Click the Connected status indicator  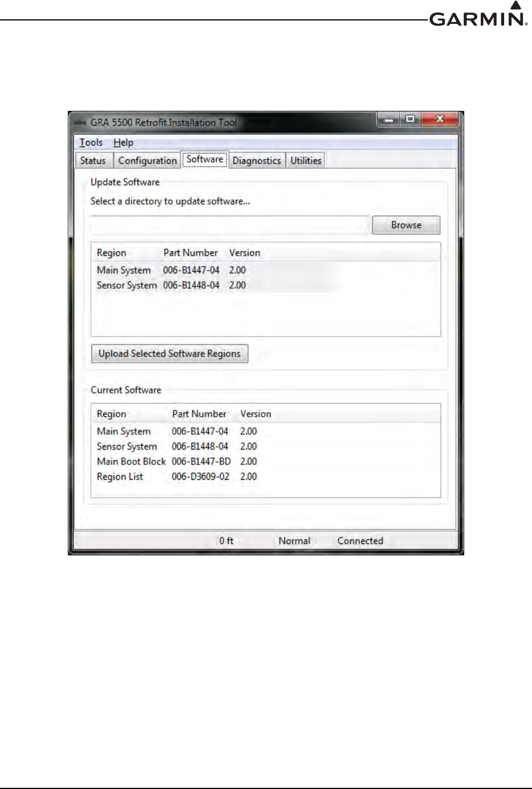360,541
